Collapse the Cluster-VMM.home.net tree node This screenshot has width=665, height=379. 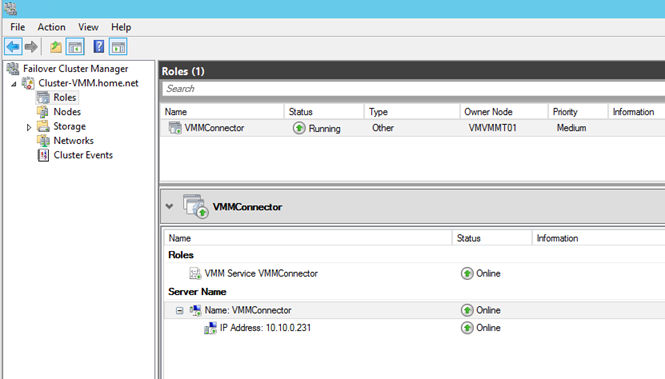coord(14,84)
